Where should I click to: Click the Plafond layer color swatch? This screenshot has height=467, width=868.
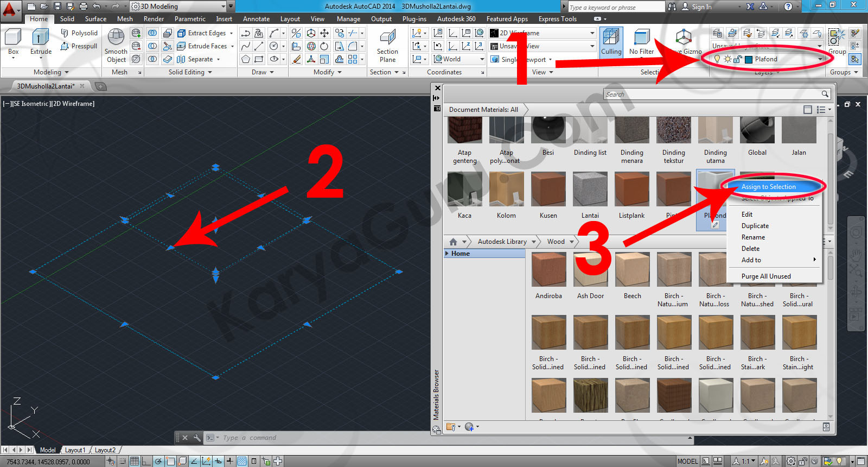click(749, 59)
